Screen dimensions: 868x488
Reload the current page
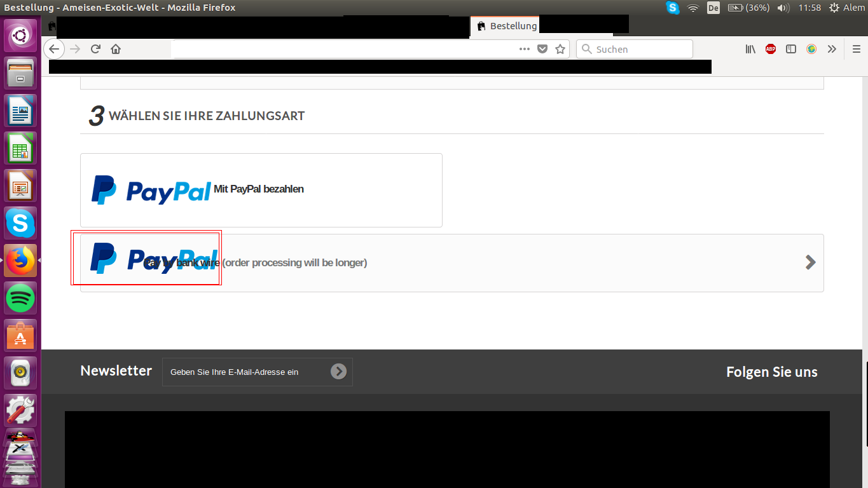click(x=95, y=49)
